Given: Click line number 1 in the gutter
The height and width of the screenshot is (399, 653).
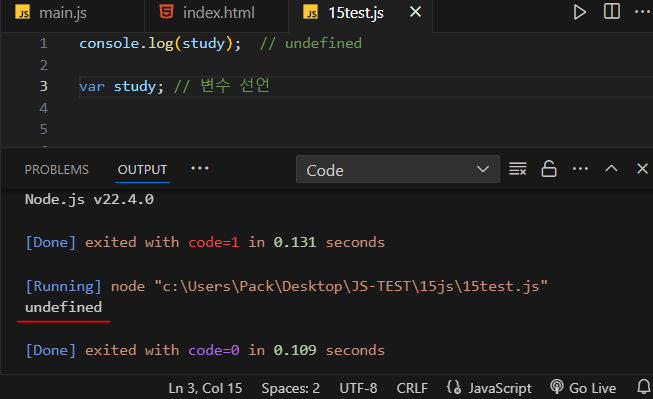Looking at the screenshot, I should (44, 43).
